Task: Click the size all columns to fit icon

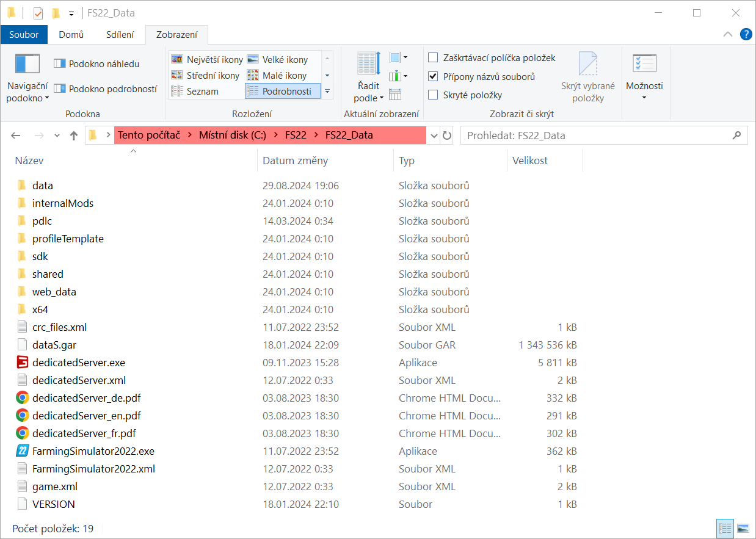Action: (395, 94)
